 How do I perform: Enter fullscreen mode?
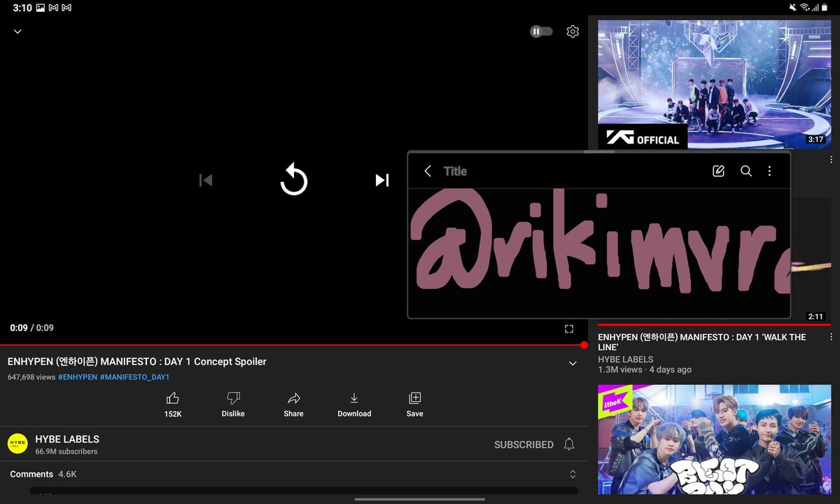569,328
